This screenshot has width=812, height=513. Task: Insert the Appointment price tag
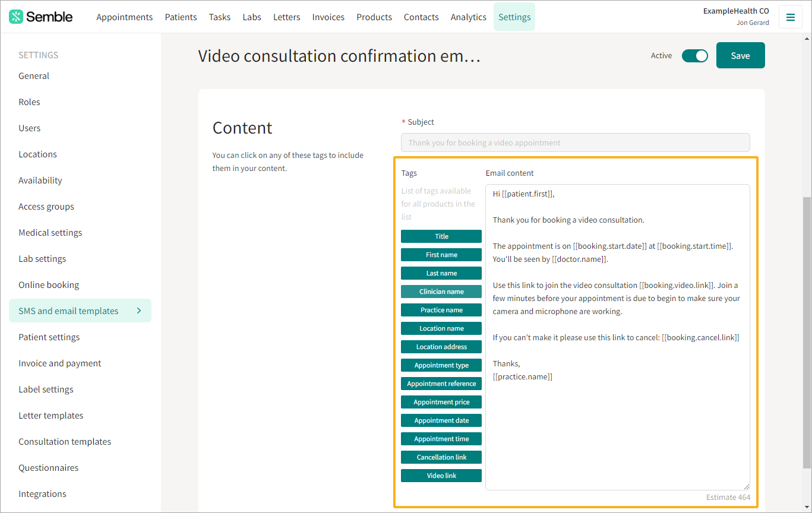(x=441, y=402)
